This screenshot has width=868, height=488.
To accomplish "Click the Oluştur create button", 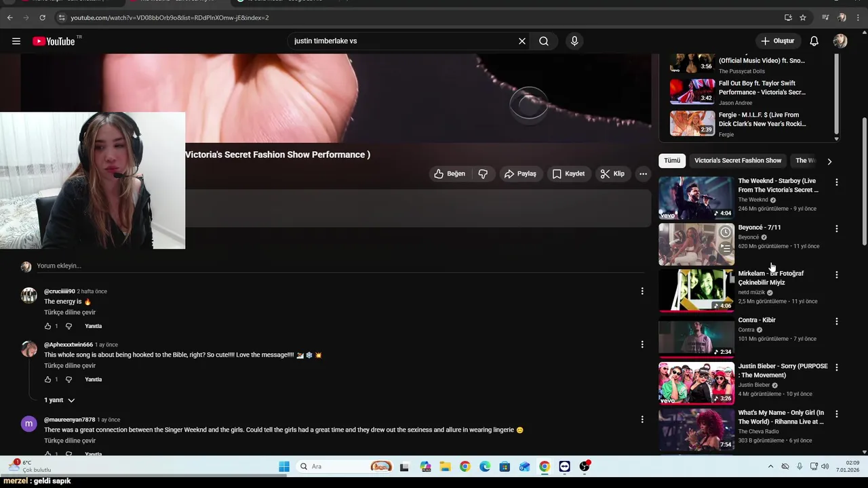I will coord(777,41).
